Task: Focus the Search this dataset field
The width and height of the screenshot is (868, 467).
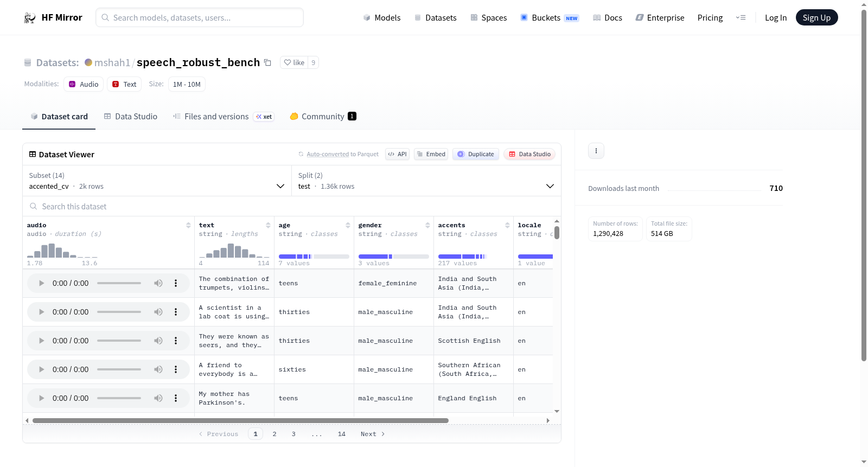Action: [x=292, y=206]
